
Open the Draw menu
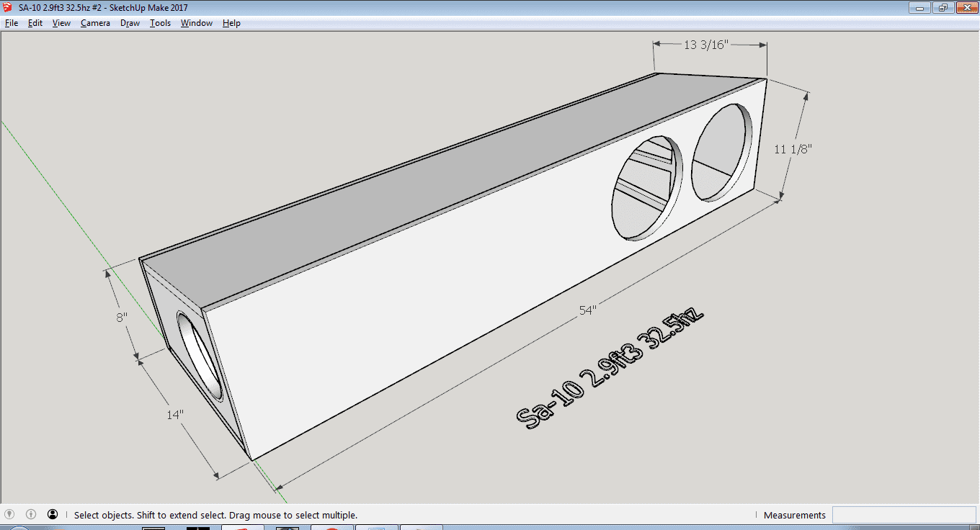[130, 23]
